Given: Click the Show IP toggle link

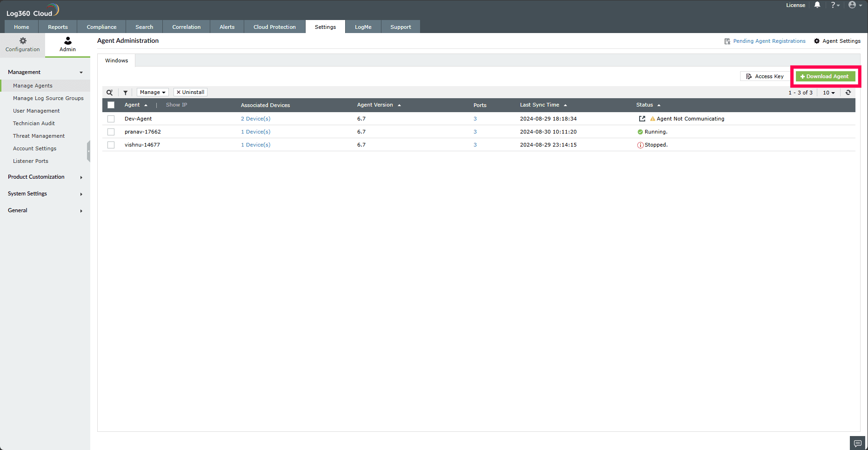Looking at the screenshot, I should (176, 105).
